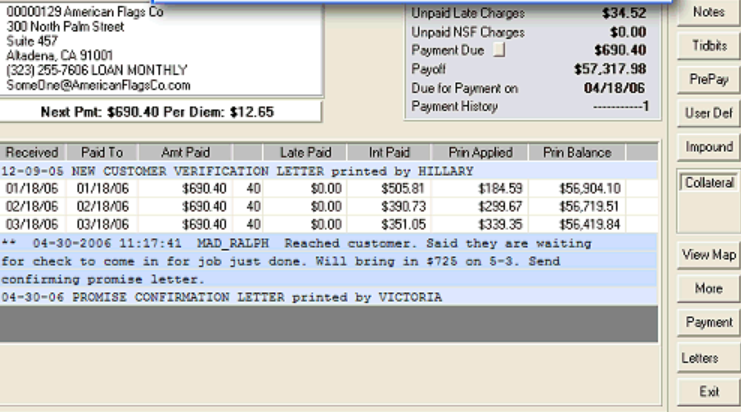Click interest paid value $351.05
Image resolution: width=741 pixels, height=412 pixels.
(403, 224)
